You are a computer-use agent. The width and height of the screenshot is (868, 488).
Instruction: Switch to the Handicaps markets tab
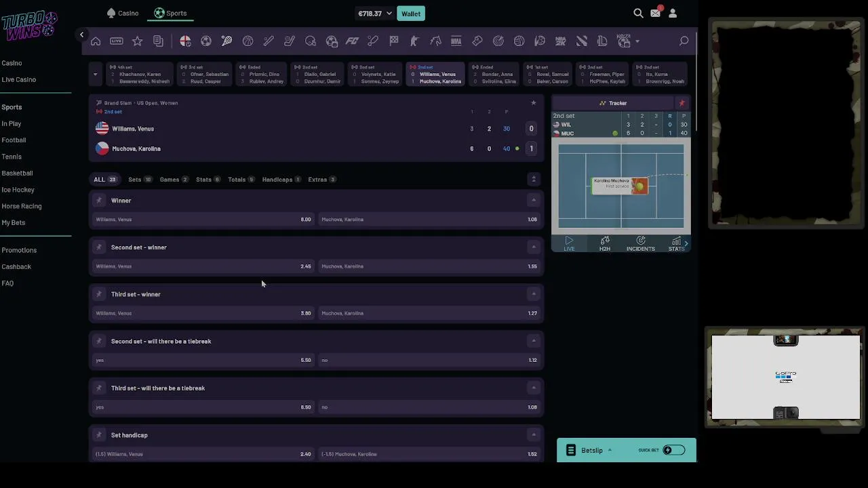(x=281, y=180)
